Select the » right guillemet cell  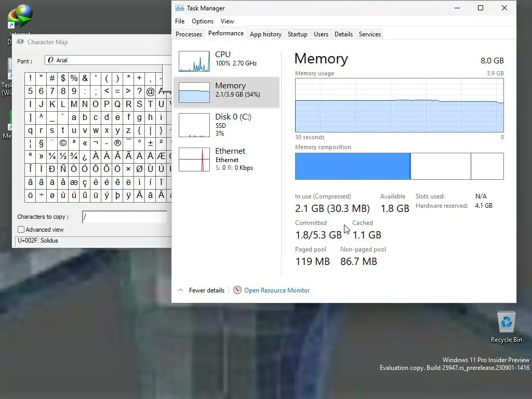(41, 156)
